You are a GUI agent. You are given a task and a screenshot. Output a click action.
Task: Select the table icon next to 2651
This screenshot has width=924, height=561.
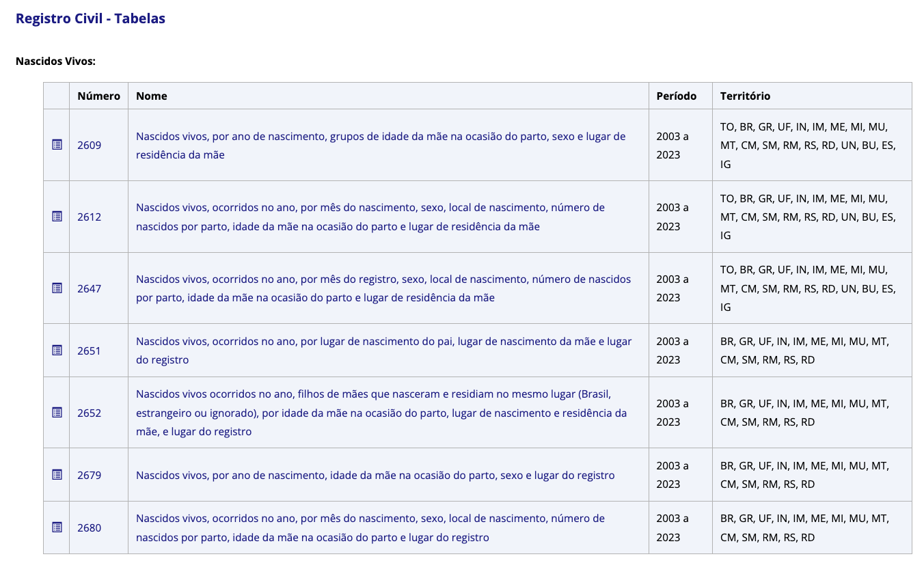[57, 351]
